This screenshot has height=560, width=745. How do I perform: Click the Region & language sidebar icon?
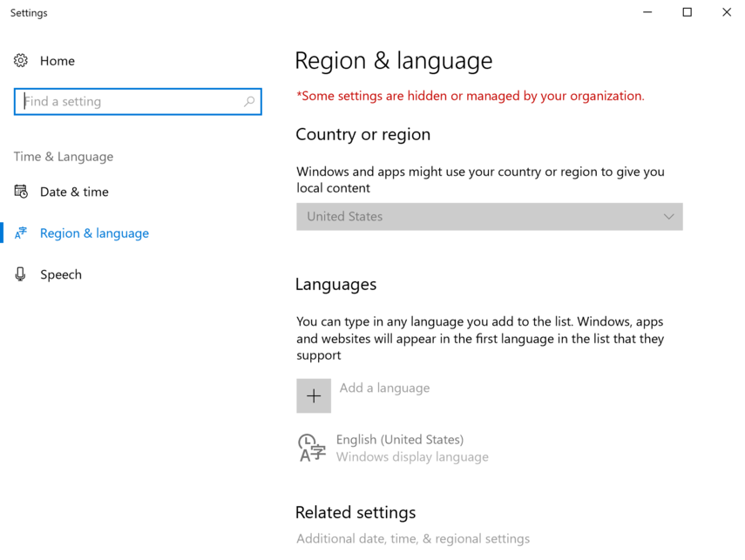point(21,233)
